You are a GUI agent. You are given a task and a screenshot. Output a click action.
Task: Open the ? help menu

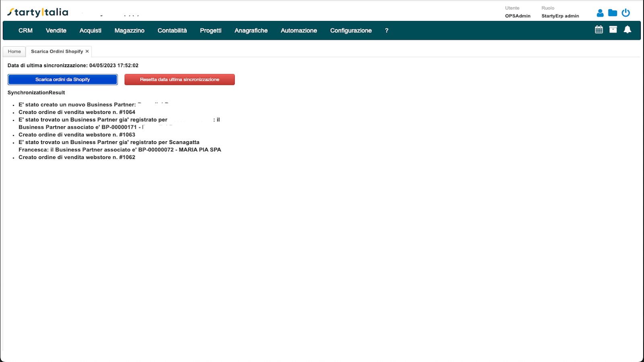coord(387,31)
